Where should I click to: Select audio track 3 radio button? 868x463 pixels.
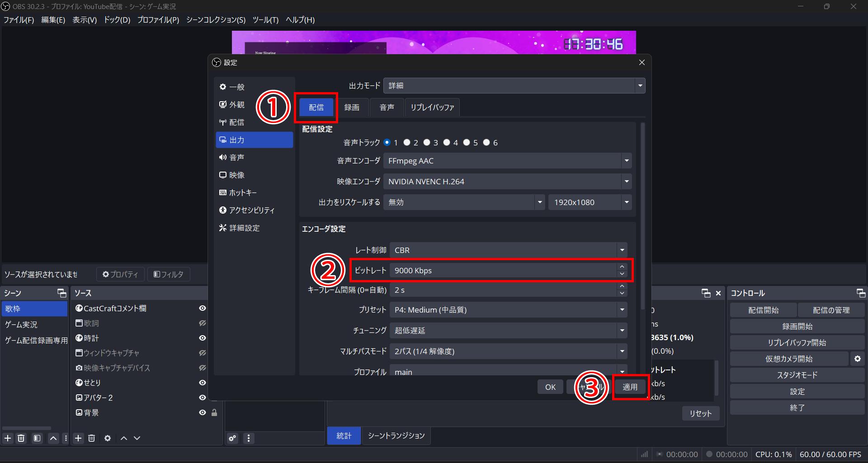click(427, 142)
